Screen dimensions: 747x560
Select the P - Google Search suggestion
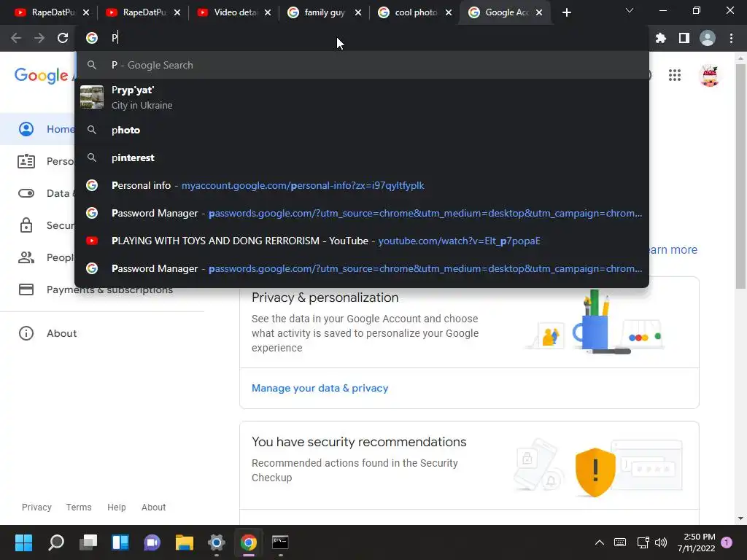[x=362, y=65]
